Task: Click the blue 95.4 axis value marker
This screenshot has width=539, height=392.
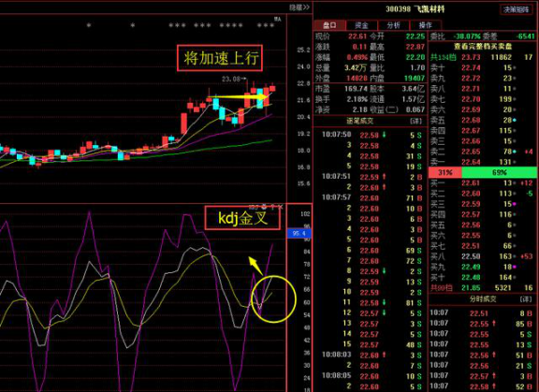Action: 299,233
